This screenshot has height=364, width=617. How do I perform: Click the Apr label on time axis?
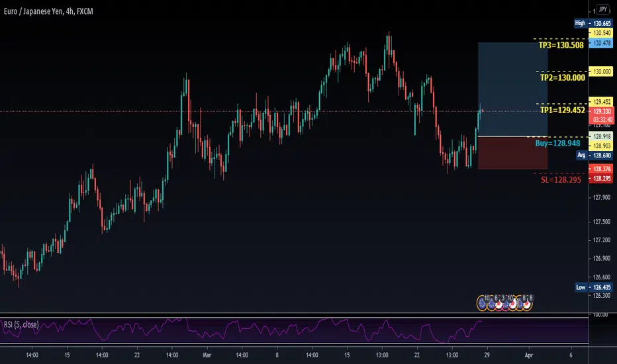pyautogui.click(x=529, y=355)
